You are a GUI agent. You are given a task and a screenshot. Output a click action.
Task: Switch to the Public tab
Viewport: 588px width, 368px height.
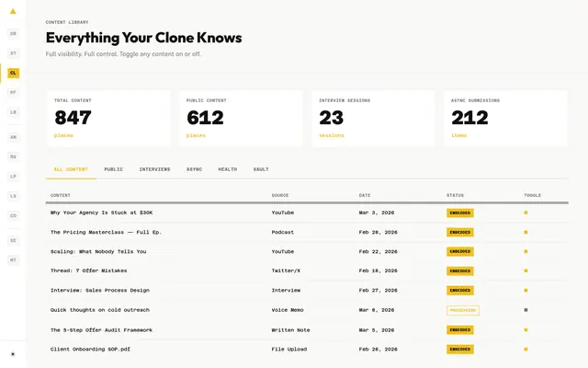[113, 169]
